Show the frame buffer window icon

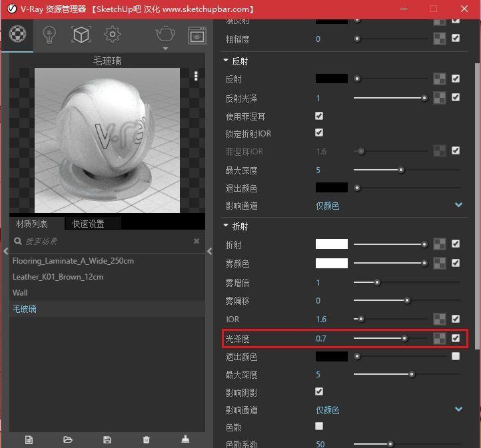pyautogui.click(x=197, y=36)
